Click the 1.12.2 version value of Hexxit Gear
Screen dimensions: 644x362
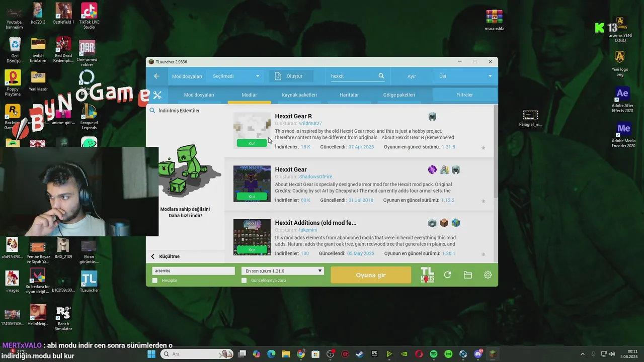(448, 200)
